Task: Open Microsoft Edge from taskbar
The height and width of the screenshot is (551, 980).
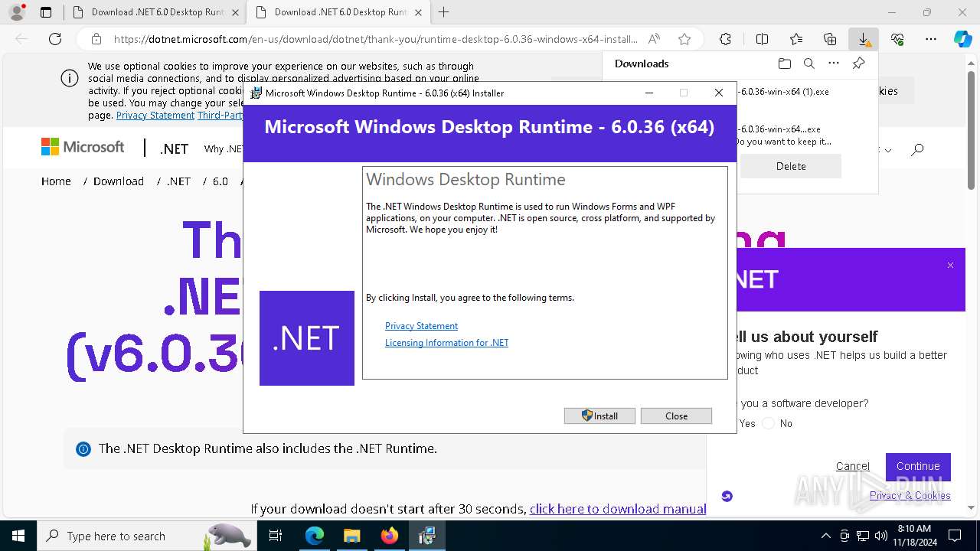Action: [x=315, y=536]
